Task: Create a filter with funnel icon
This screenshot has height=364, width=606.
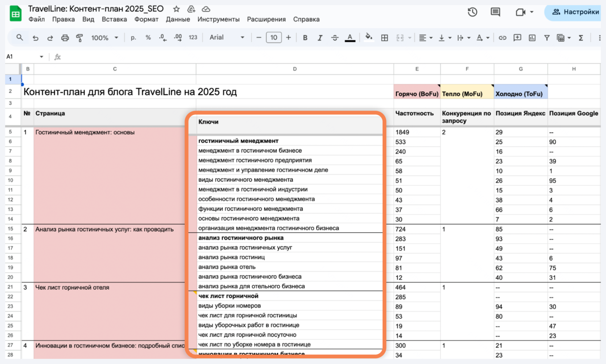Action: coord(547,38)
